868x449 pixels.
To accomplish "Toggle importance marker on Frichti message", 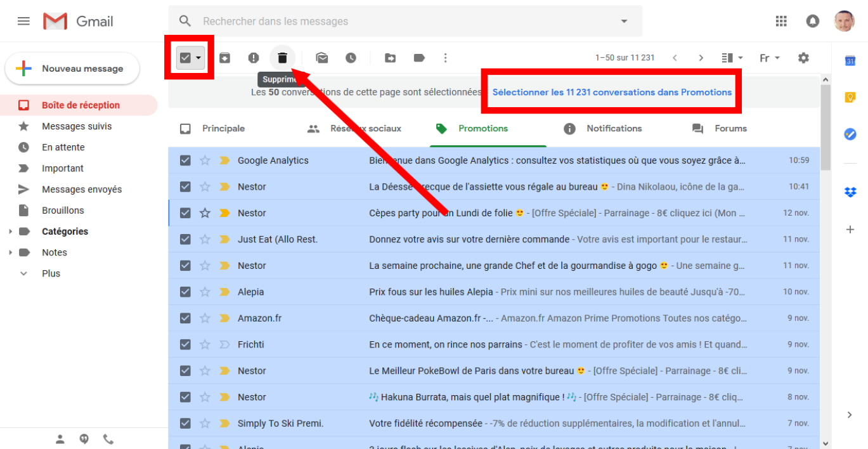I will (224, 344).
